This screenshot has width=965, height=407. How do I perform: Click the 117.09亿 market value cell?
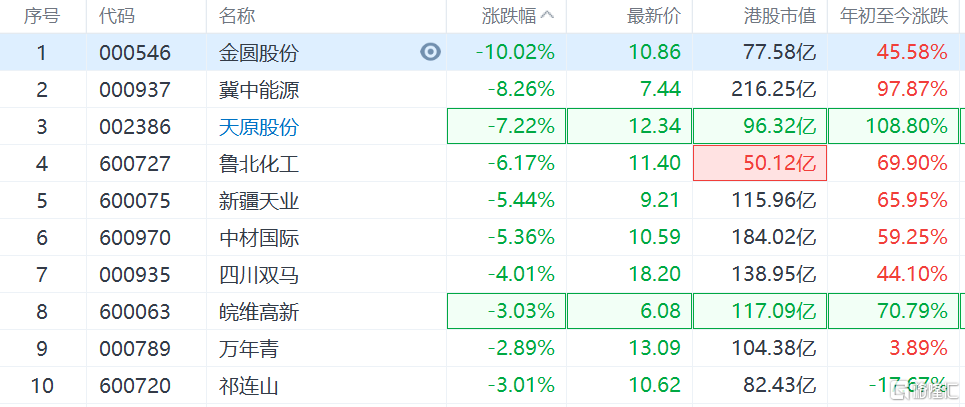[x=760, y=312]
